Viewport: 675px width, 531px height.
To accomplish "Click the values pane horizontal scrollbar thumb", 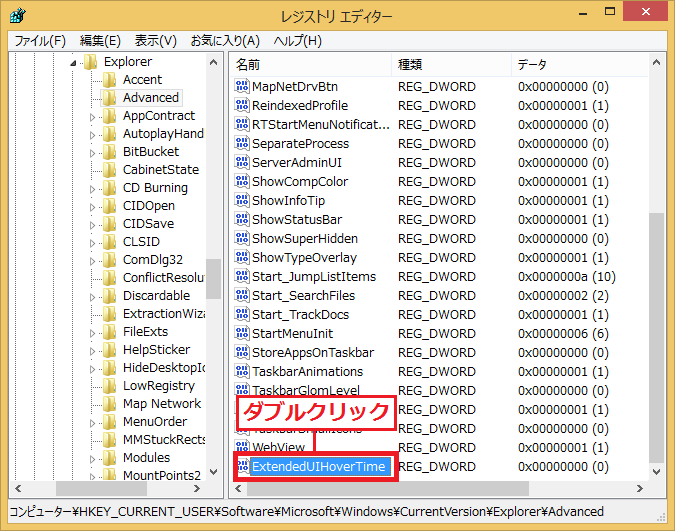I will pos(388,488).
